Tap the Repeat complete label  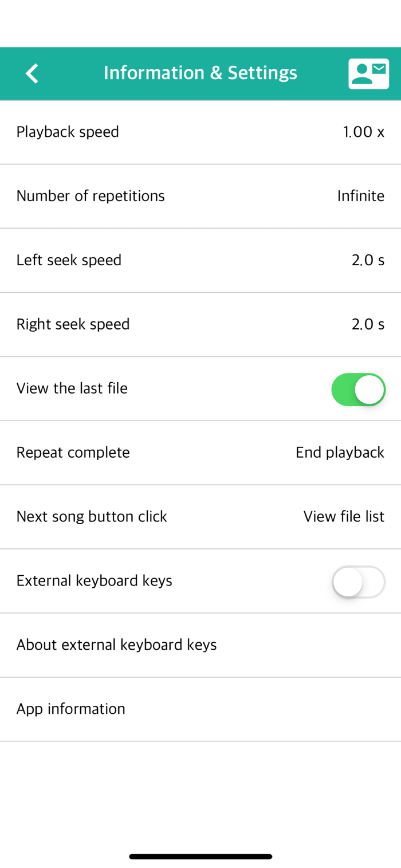[73, 453]
